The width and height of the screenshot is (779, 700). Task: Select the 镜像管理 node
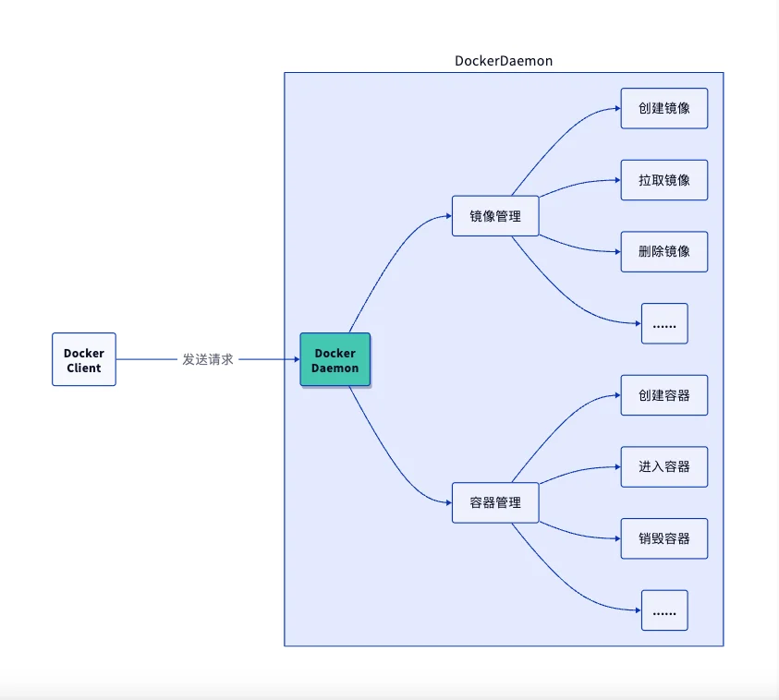click(495, 216)
